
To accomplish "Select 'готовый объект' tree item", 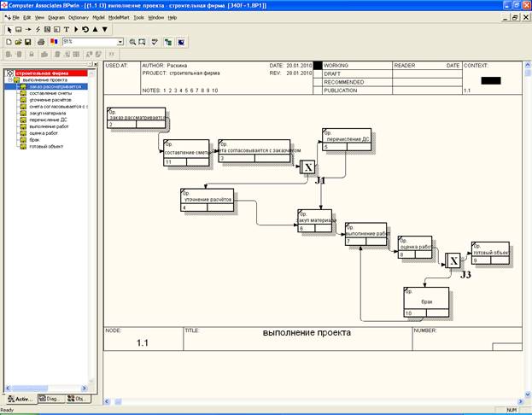I will click(46, 147).
